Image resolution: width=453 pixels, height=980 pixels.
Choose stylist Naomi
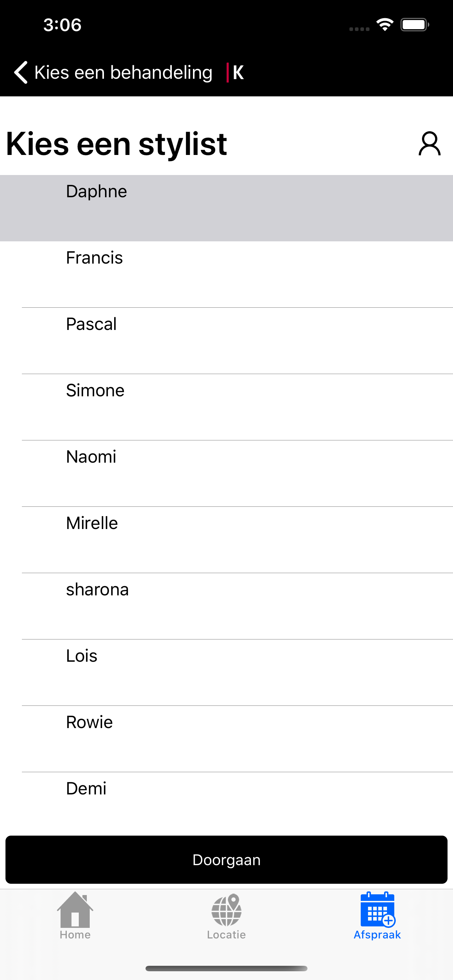[226, 473]
